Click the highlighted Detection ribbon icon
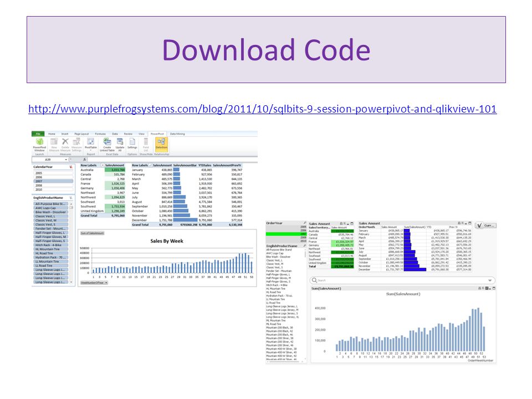 point(161,144)
